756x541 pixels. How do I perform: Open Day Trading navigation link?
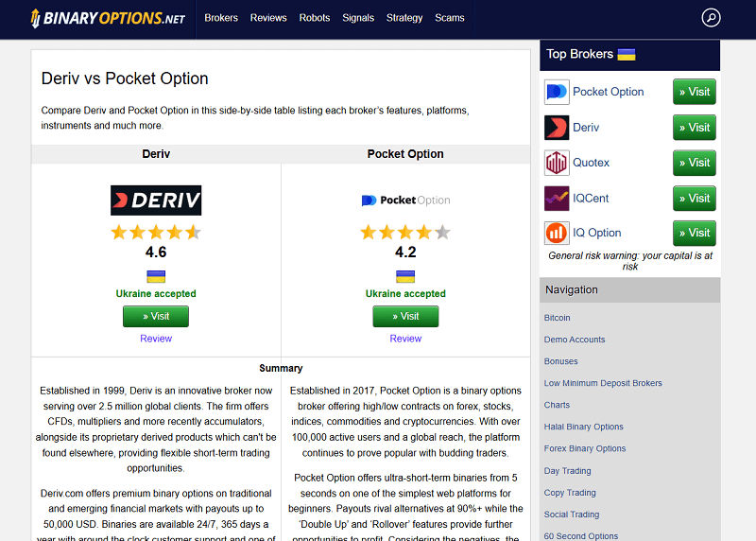coord(568,471)
